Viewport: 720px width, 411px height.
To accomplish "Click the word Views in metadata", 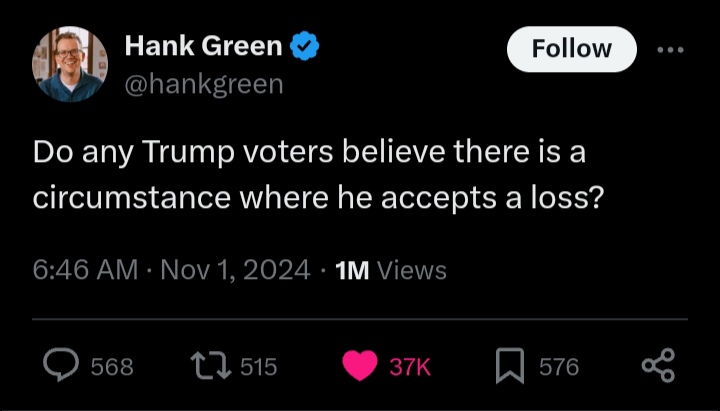I will click(x=412, y=270).
